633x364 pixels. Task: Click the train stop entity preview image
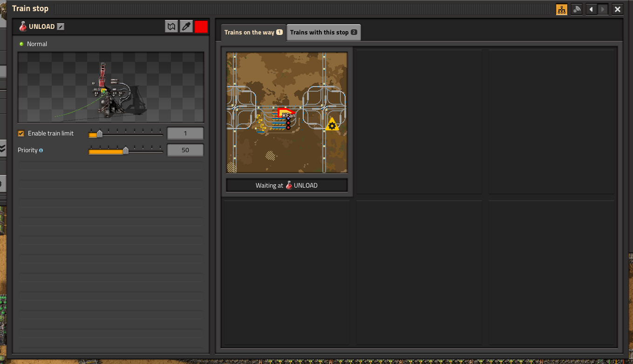tap(111, 87)
